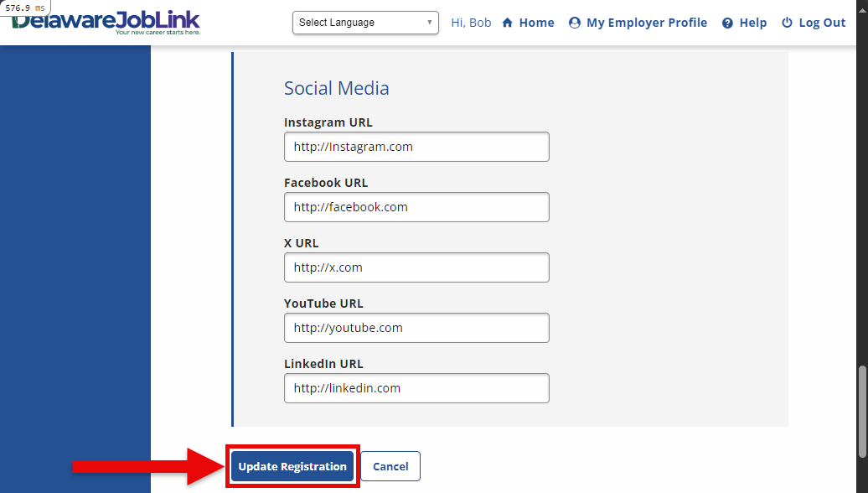Screen dimensions: 868x493
Task: Open My Employer Profile text link
Action: click(647, 23)
